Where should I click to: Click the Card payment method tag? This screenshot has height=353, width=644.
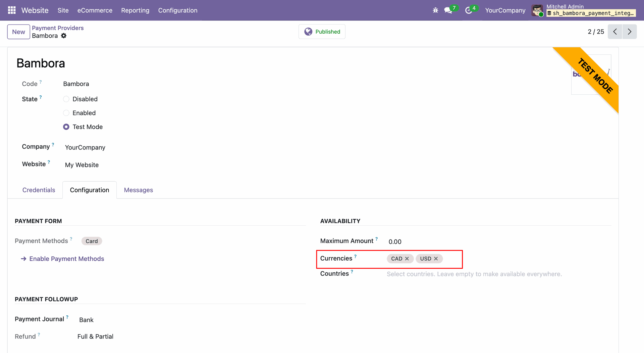point(92,241)
